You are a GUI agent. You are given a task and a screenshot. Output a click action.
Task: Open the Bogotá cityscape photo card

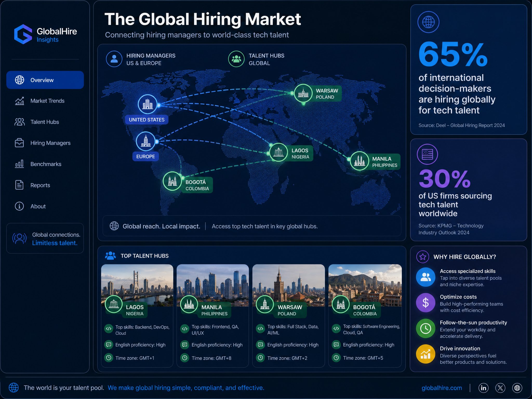365,285
